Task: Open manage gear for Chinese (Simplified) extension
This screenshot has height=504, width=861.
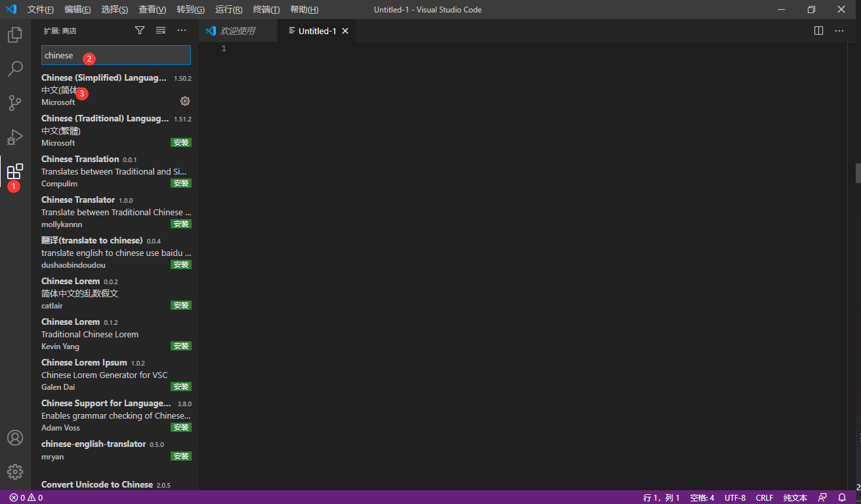Action: (185, 101)
